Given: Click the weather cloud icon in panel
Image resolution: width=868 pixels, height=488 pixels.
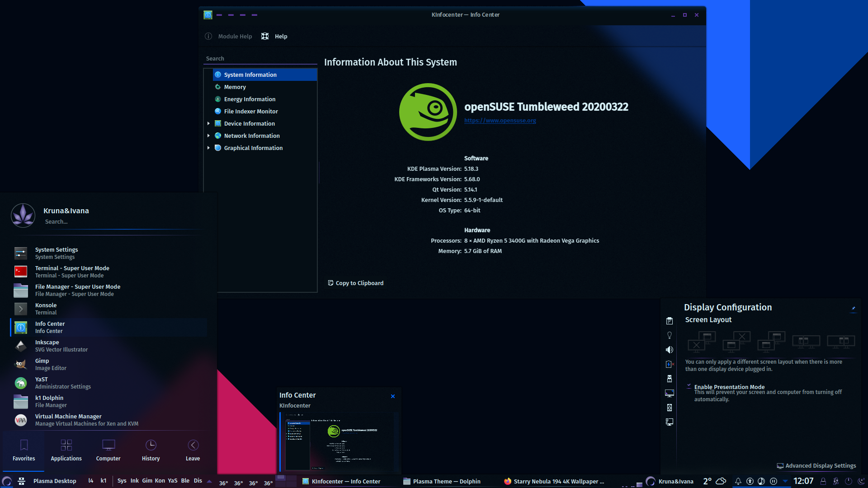Looking at the screenshot, I should tap(721, 481).
